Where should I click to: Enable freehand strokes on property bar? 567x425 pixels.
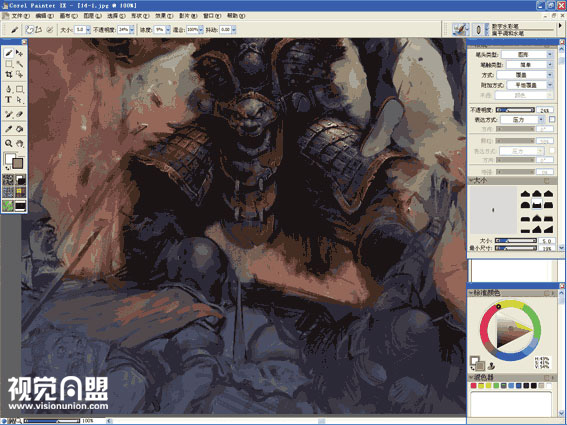(x=30, y=30)
